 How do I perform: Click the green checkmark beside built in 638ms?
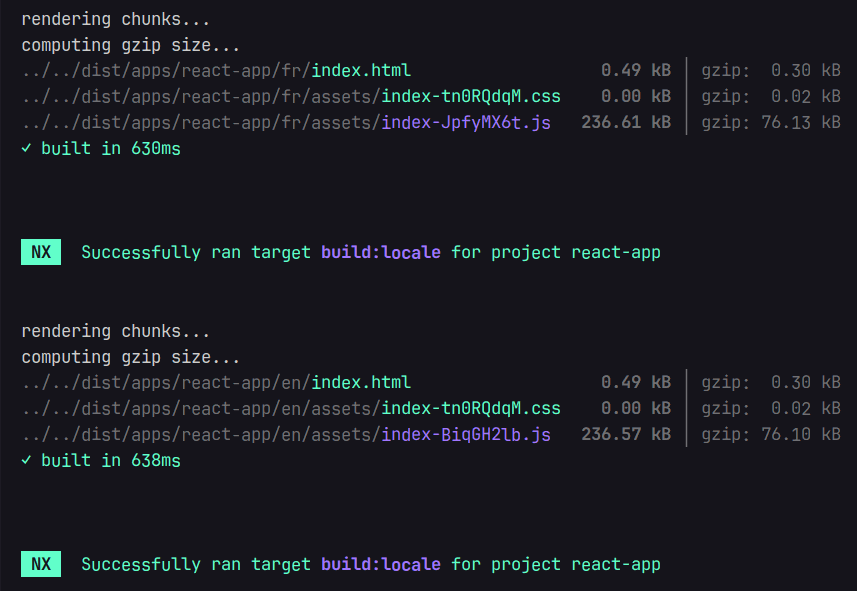[x=26, y=460]
